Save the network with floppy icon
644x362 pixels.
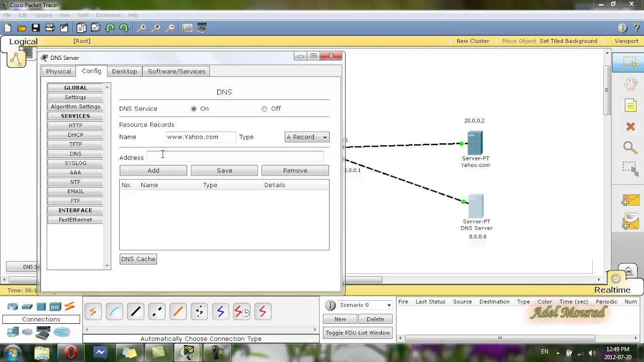click(36, 28)
